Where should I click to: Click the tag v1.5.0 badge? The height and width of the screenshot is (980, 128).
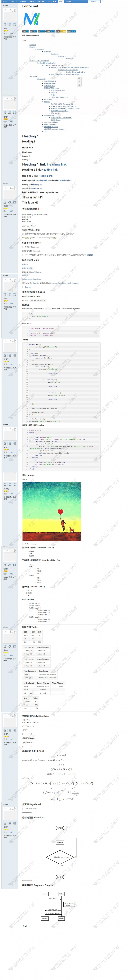tap(41, 32)
